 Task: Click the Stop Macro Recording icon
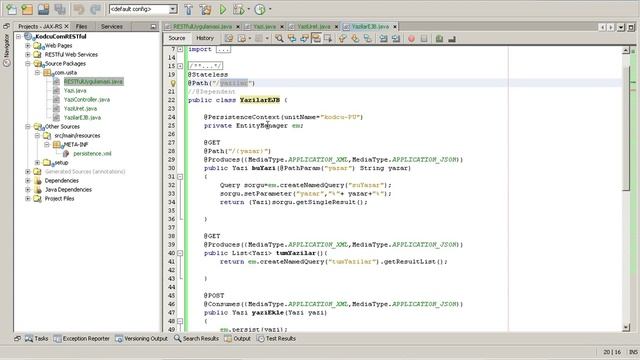pos(424,38)
